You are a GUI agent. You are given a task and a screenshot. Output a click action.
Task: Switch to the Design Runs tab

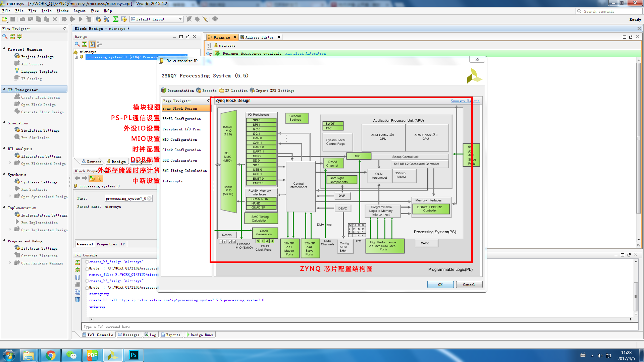(199, 335)
